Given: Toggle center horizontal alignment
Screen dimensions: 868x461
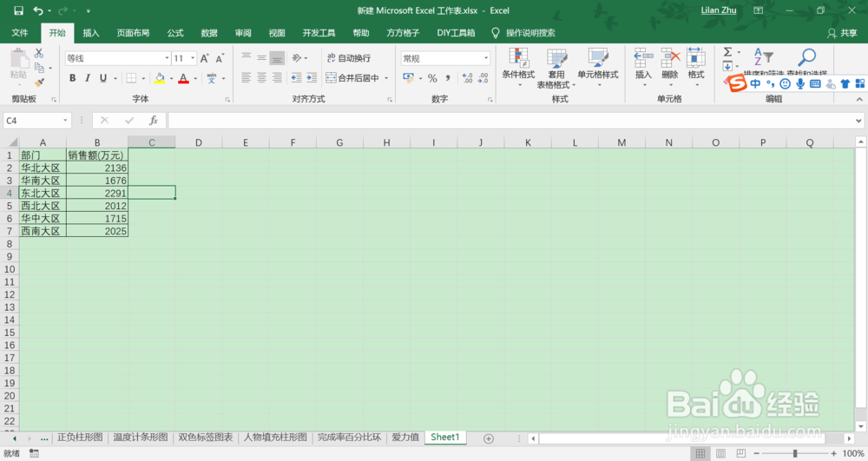Looking at the screenshot, I should click(262, 78).
